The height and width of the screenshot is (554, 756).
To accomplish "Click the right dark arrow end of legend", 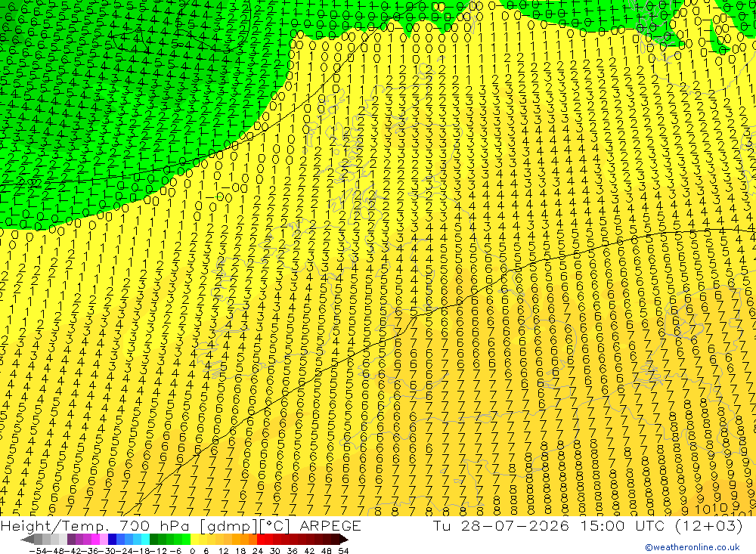I will click(344, 540).
